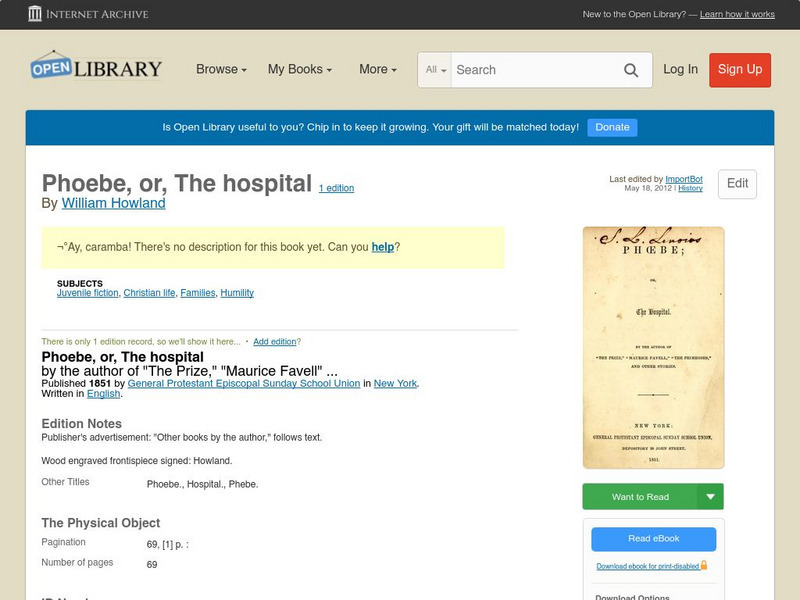Click the search magnifying glass icon

tap(631, 70)
